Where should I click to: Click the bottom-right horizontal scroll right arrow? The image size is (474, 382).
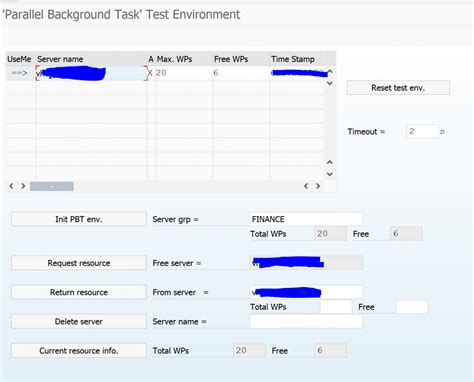pos(318,186)
